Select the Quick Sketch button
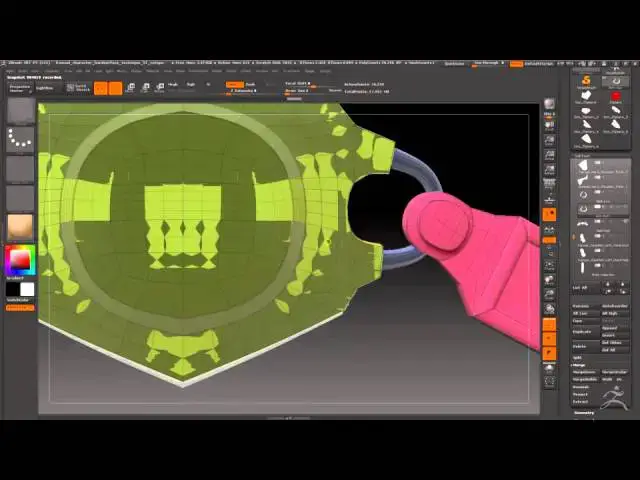This screenshot has width=640, height=480. coord(77,88)
